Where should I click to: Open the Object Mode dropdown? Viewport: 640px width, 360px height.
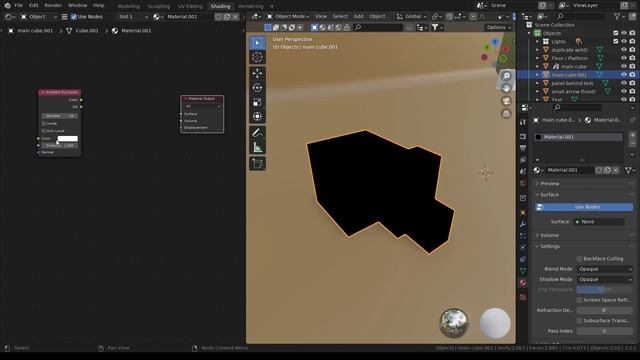[288, 16]
